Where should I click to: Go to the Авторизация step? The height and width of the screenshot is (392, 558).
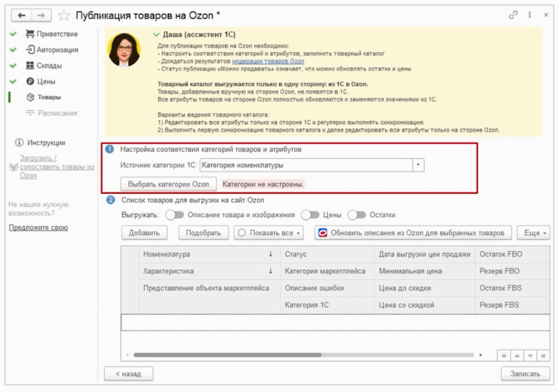58,50
